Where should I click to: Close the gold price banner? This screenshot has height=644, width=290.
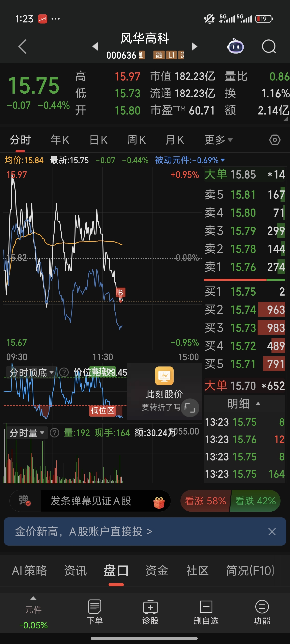click(x=272, y=531)
